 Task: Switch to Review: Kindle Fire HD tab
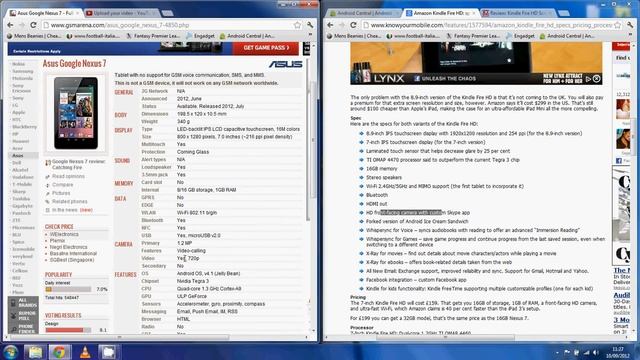tap(517, 13)
